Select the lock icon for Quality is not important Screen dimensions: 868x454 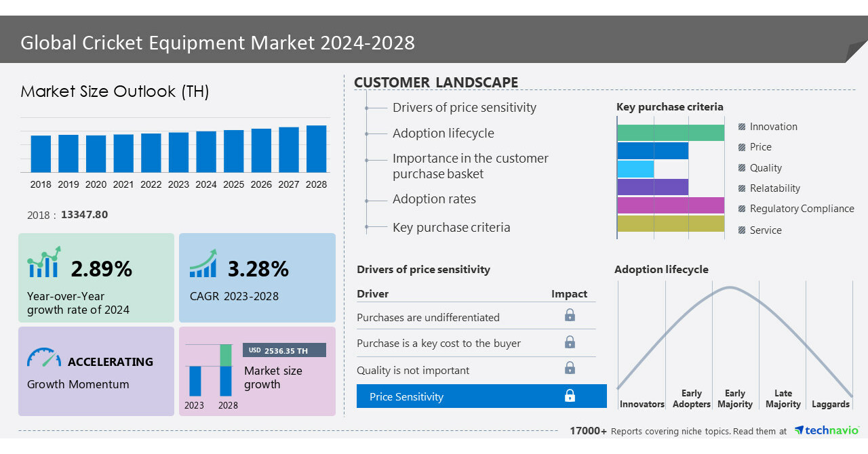tap(570, 368)
